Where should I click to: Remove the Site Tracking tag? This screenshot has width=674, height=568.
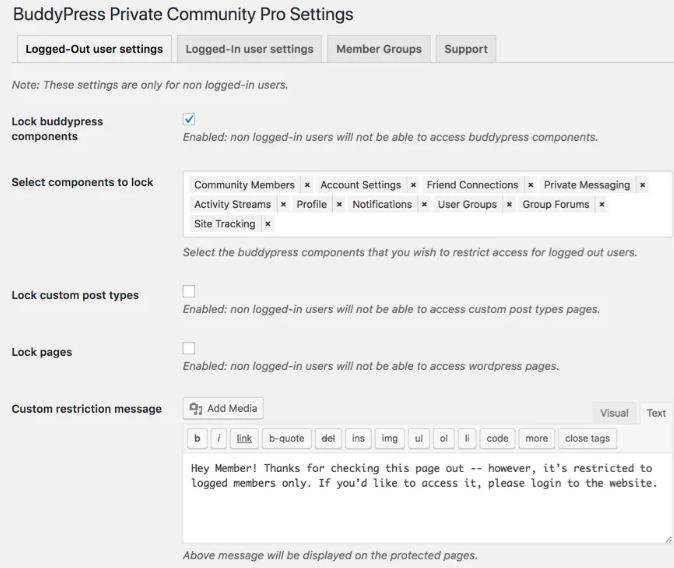pyautogui.click(x=267, y=224)
